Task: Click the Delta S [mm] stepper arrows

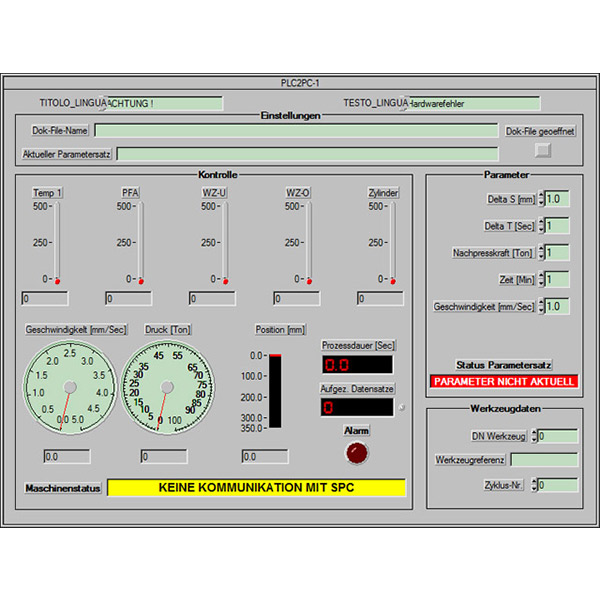Action: 541,199
